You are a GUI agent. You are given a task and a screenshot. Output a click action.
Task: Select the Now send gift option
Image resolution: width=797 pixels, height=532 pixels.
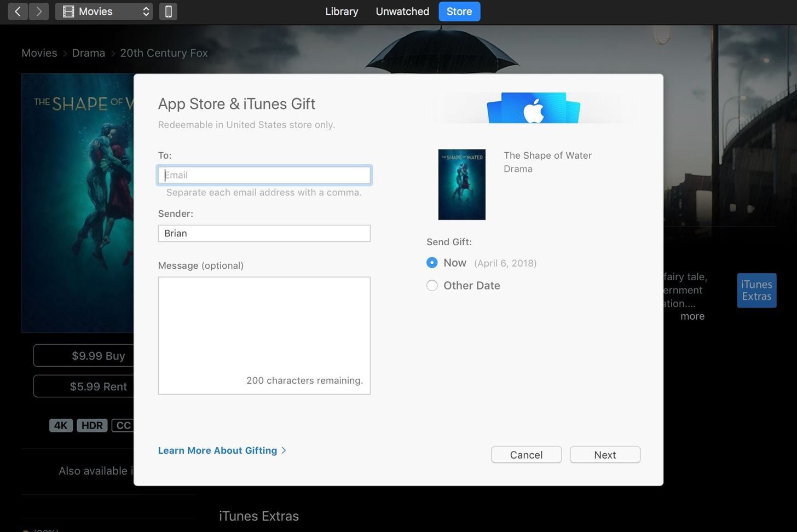(432, 263)
